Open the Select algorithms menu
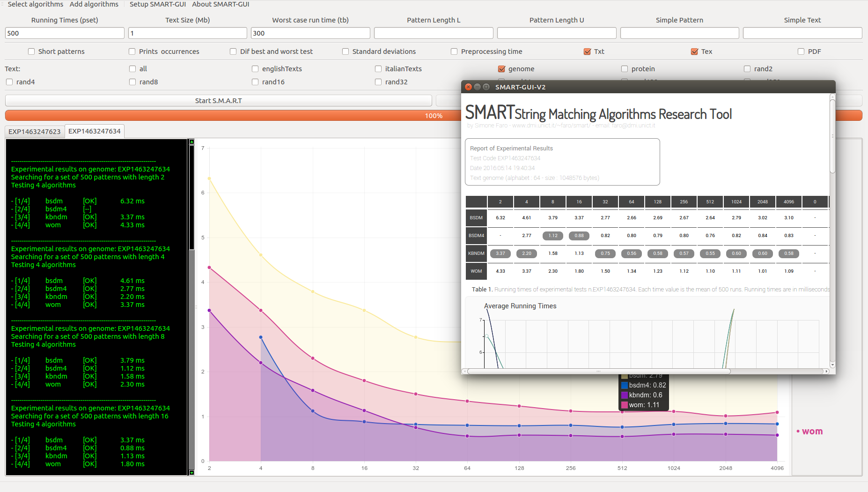Screen dimensions: 868x492 (36, 4)
